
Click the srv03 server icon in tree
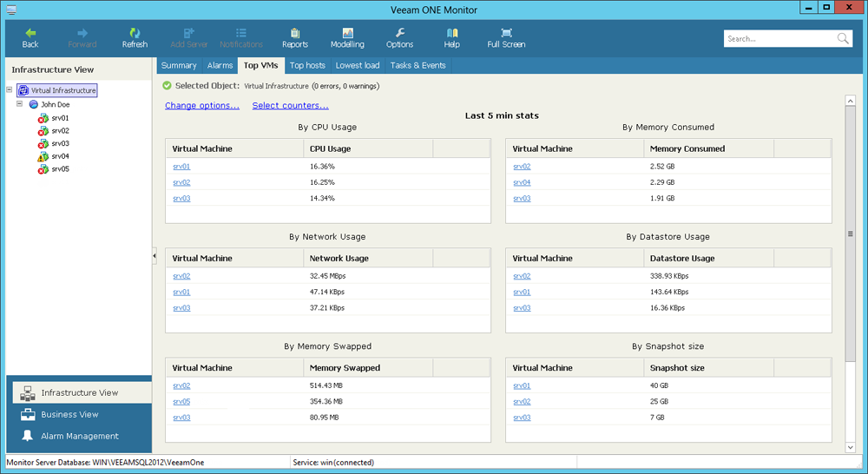point(43,143)
